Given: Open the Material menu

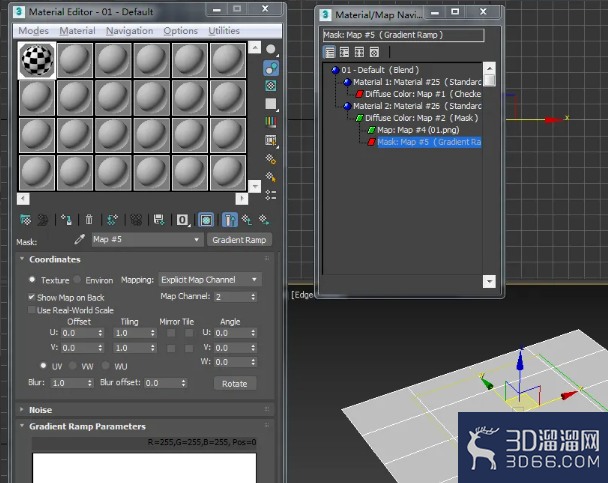Looking at the screenshot, I should [77, 31].
